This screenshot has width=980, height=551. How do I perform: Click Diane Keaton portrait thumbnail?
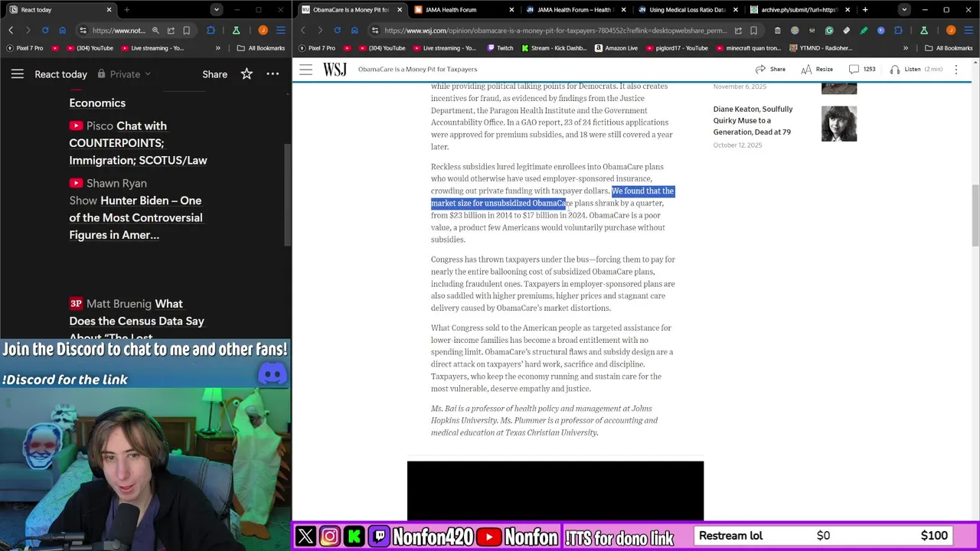(839, 123)
